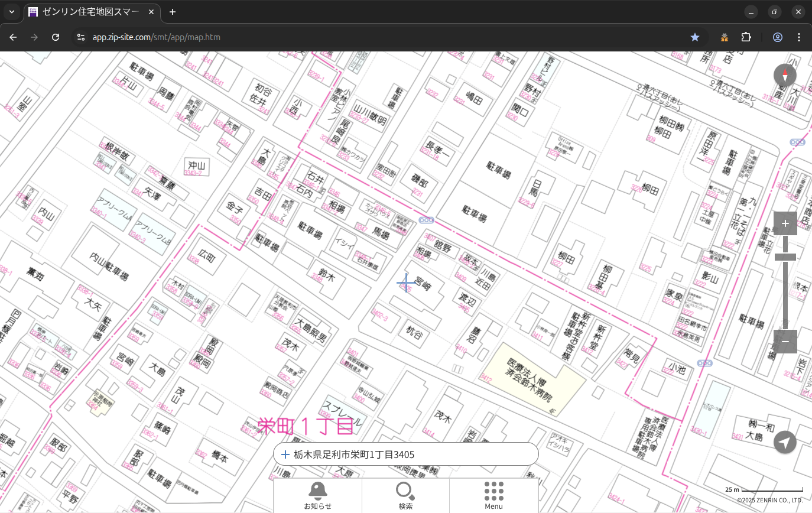Click the compass north indicator

tap(785, 76)
